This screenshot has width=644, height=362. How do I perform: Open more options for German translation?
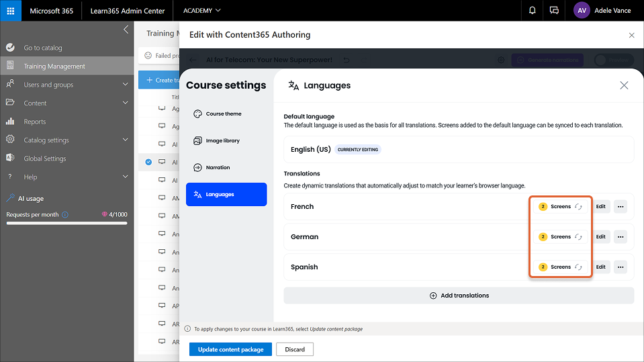tap(620, 237)
